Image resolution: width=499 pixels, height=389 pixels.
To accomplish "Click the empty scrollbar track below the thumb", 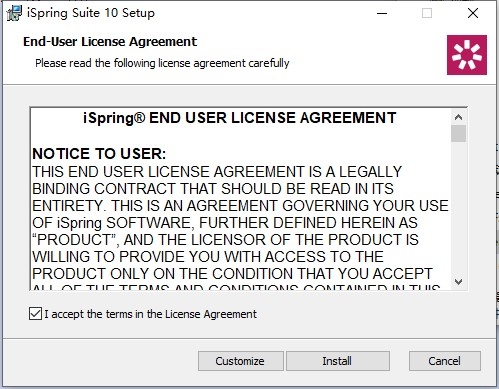I will click(458, 208).
